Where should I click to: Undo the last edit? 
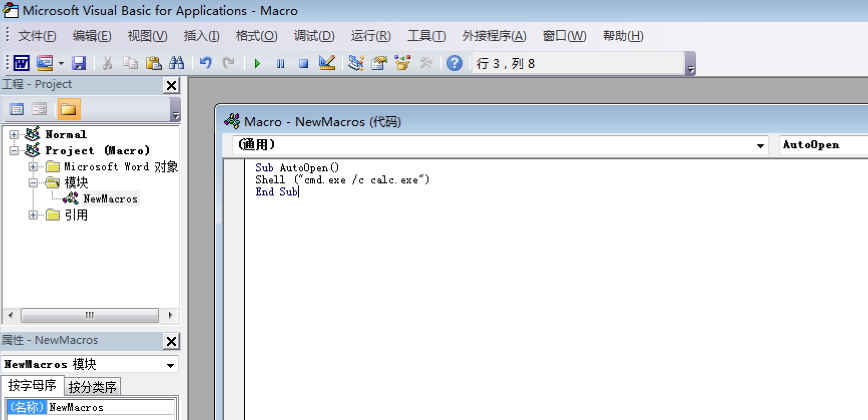pos(205,63)
